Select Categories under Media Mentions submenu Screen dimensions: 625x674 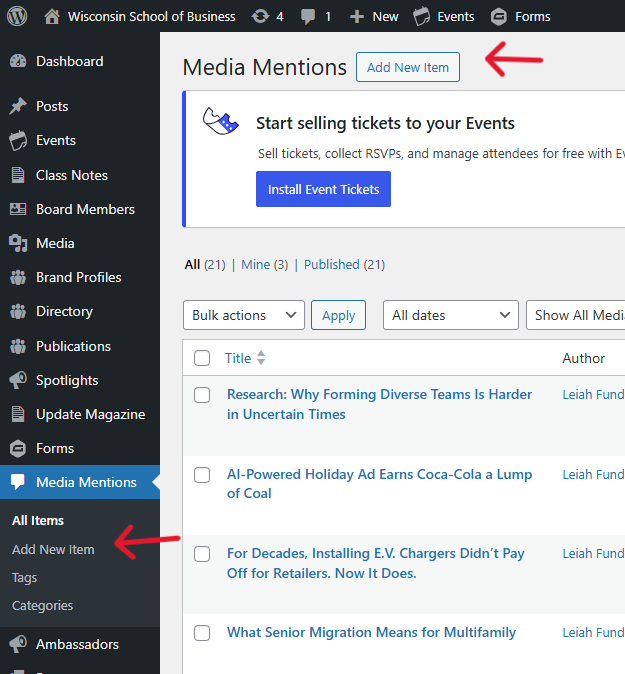tap(42, 605)
